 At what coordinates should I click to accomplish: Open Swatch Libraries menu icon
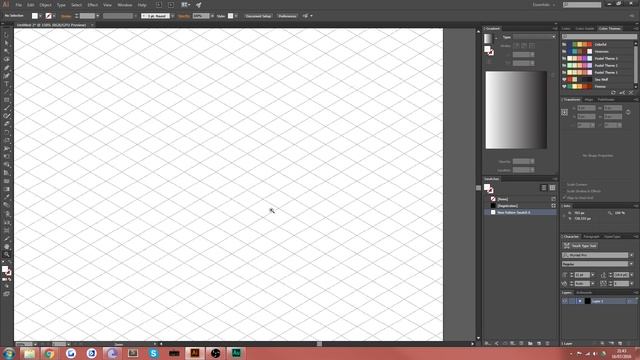[x=488, y=344]
